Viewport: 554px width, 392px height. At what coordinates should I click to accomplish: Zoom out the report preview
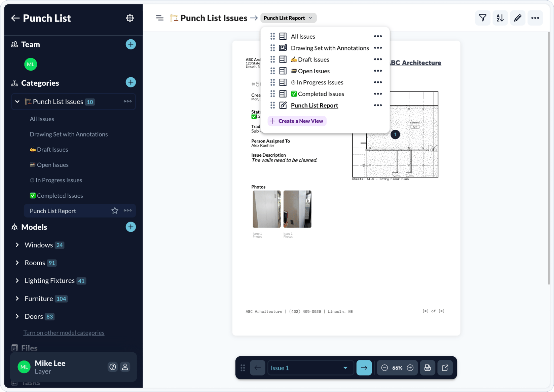(384, 368)
